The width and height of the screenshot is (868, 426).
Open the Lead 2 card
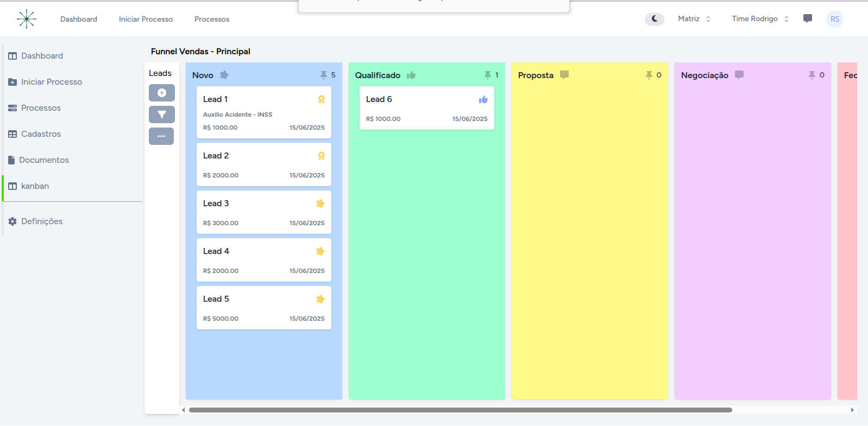click(x=264, y=164)
